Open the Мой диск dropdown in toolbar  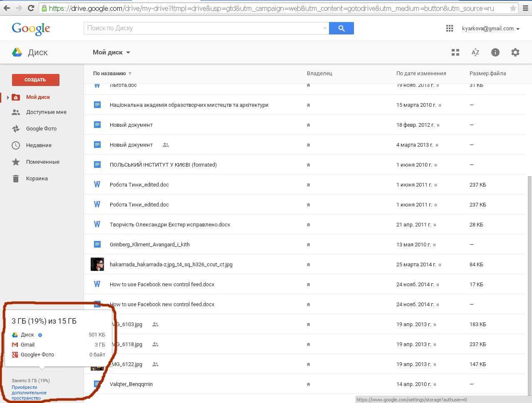(x=111, y=52)
